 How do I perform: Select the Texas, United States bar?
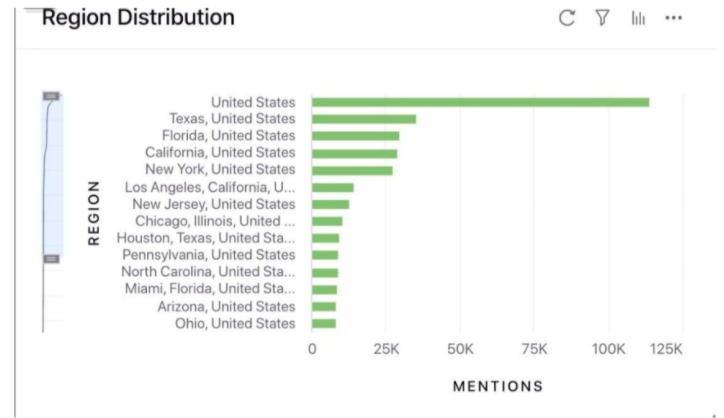click(x=363, y=119)
